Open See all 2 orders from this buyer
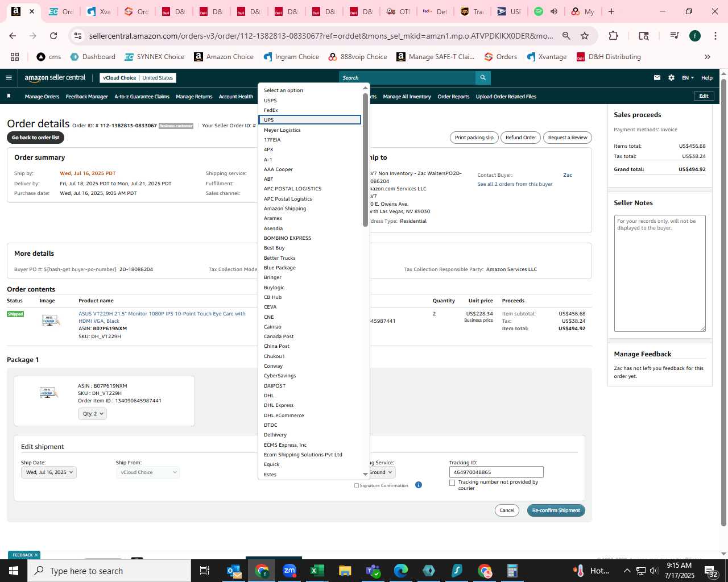Image resolution: width=728 pixels, height=582 pixels. [x=515, y=184]
